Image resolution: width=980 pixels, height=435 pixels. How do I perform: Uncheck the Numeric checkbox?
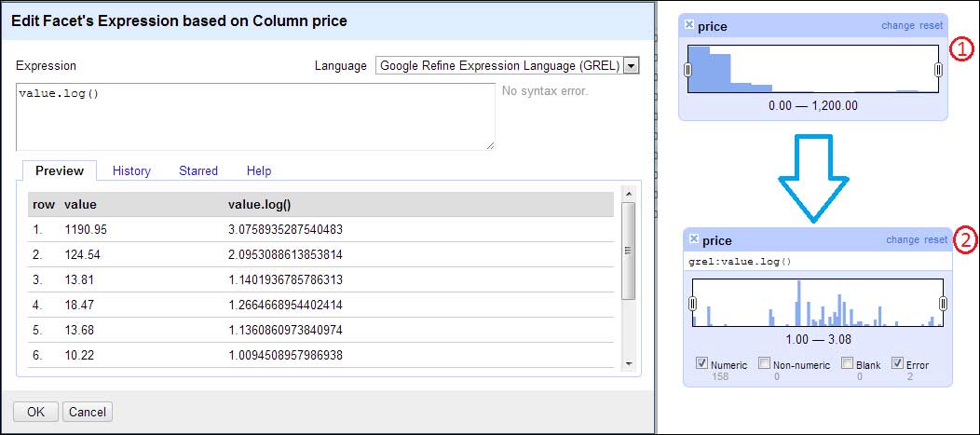point(701,363)
